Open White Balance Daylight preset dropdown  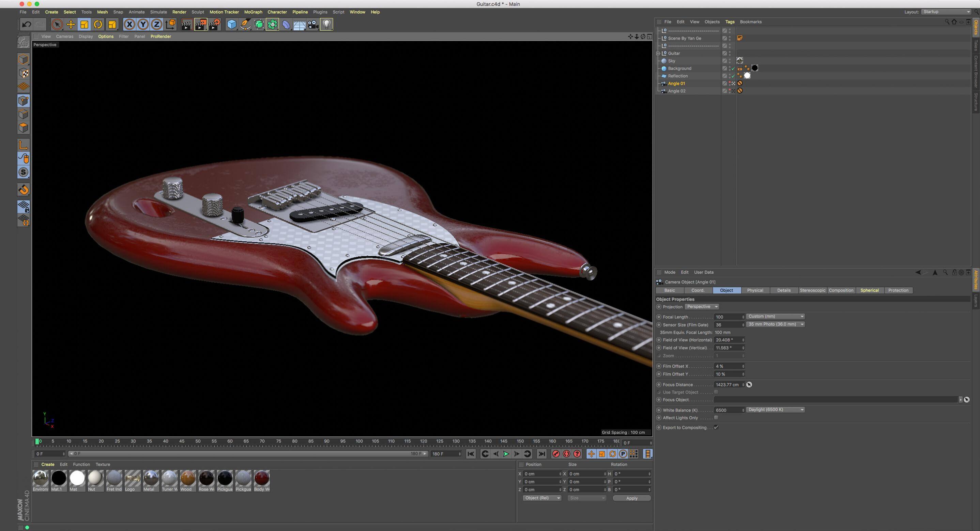click(x=775, y=410)
